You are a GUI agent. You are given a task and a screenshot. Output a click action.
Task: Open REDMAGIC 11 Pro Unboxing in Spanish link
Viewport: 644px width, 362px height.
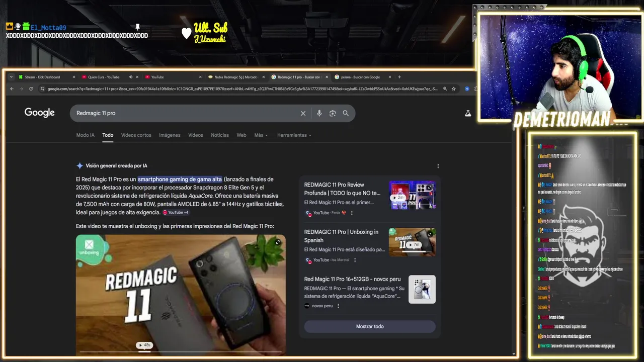click(341, 236)
